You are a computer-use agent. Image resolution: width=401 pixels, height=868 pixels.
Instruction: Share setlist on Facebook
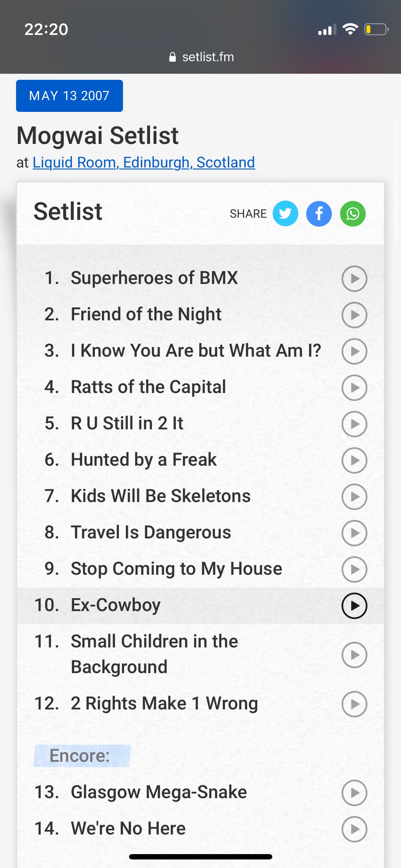coord(319,214)
